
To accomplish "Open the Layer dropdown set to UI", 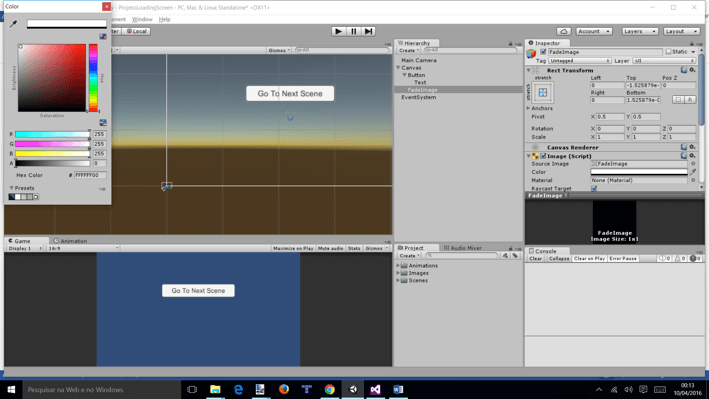I will pyautogui.click(x=664, y=61).
